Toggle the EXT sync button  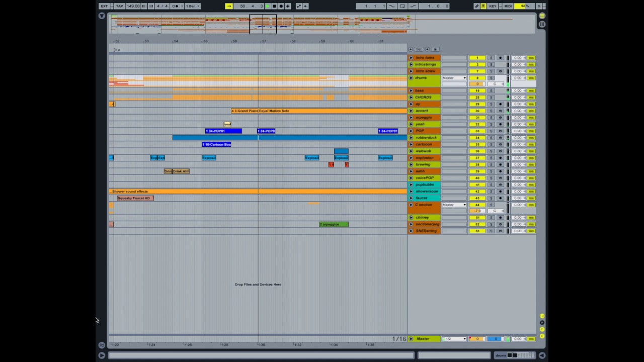point(104,6)
